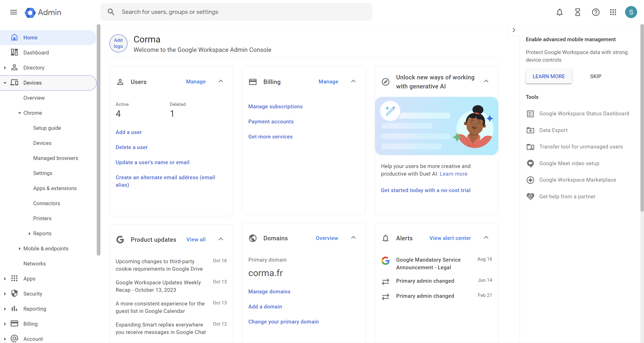
Task: Click the Users card person icon
Action: coord(120,82)
